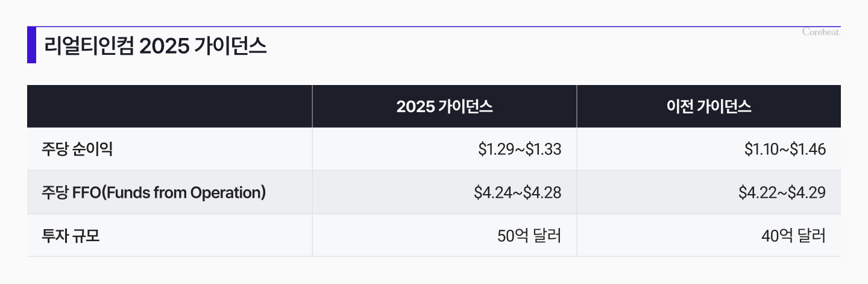The image size is (868, 284).
Task: Click the Corebeat watermark logo
Action: click(822, 32)
